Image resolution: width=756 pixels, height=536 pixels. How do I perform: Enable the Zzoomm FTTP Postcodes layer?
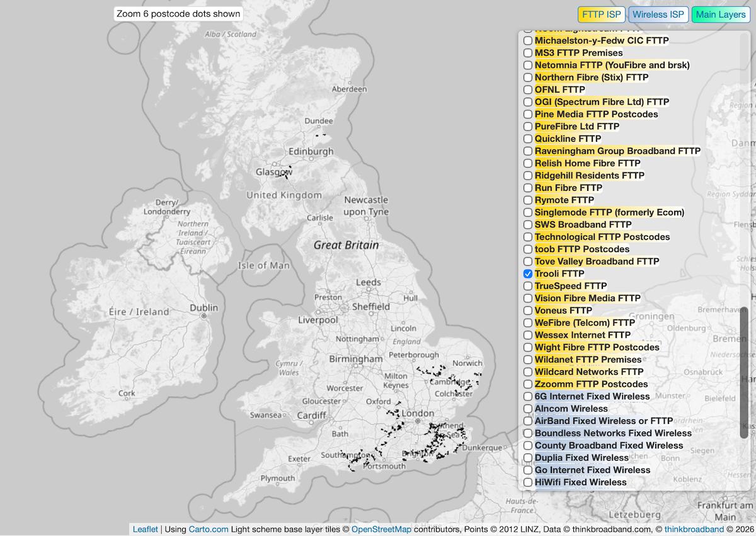(x=527, y=384)
